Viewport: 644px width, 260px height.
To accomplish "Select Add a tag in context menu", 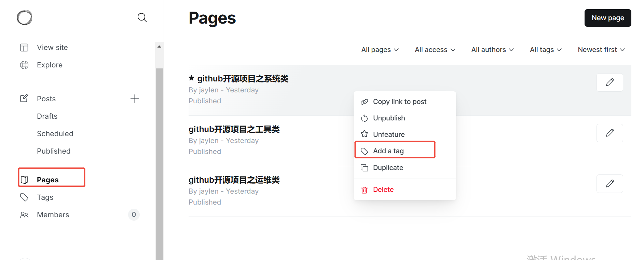I will [x=388, y=151].
